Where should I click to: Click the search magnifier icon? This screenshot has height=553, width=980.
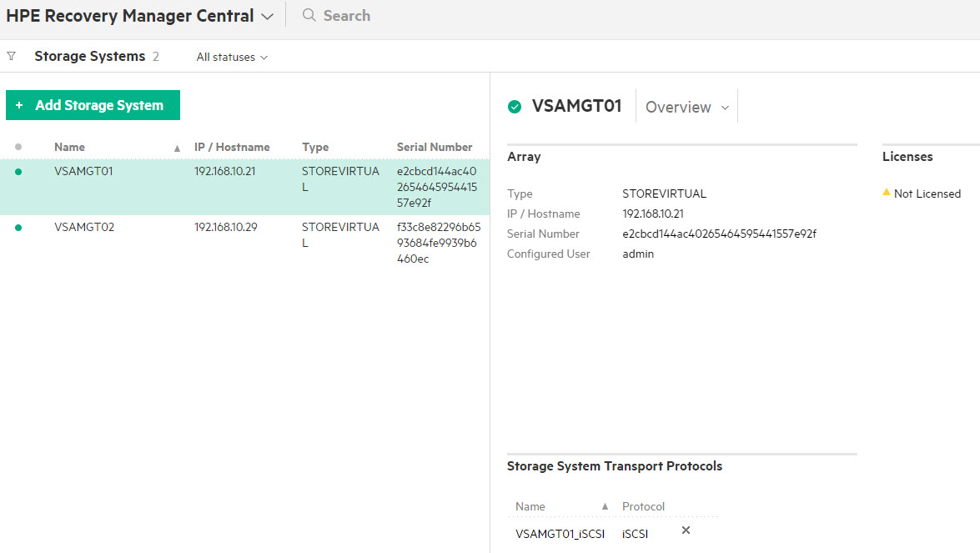pyautogui.click(x=308, y=15)
